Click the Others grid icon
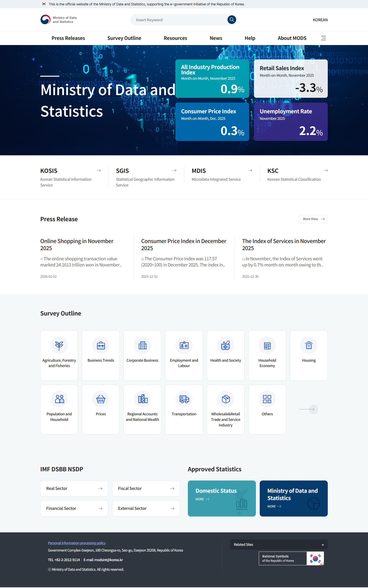The image size is (368, 588). pyautogui.click(x=267, y=399)
